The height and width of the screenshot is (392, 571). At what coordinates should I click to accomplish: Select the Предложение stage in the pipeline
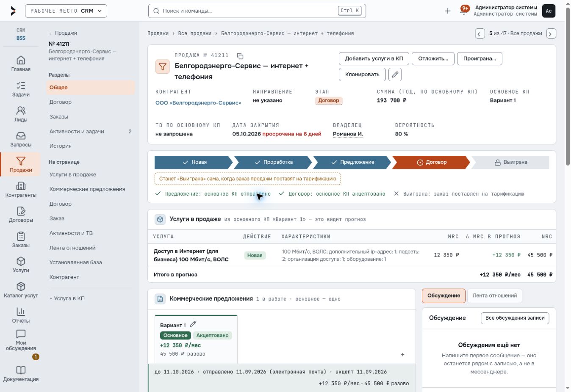(x=352, y=162)
